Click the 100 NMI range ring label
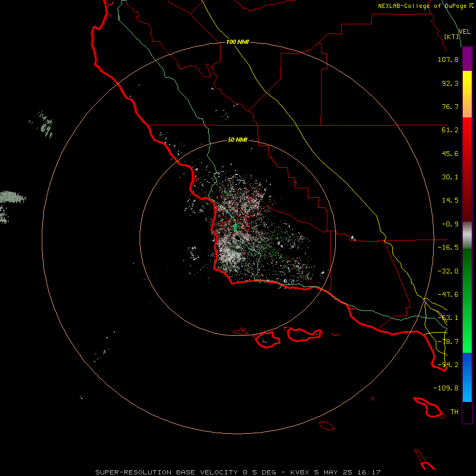The width and height of the screenshot is (476, 476). click(237, 42)
